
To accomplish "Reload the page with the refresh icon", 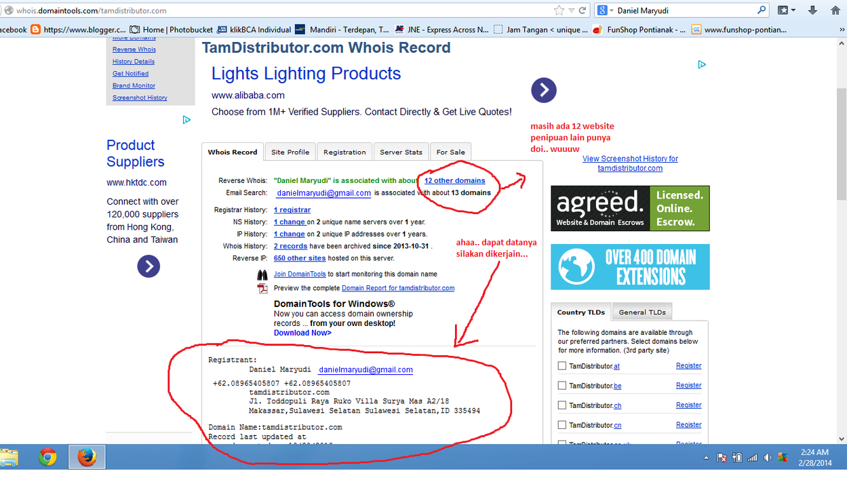I will click(583, 10).
